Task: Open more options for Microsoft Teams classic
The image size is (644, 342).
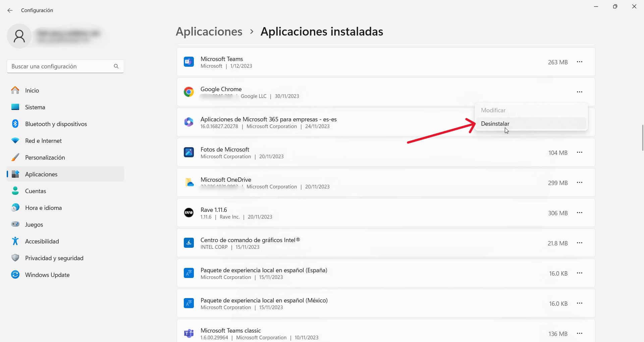Action: (x=580, y=333)
